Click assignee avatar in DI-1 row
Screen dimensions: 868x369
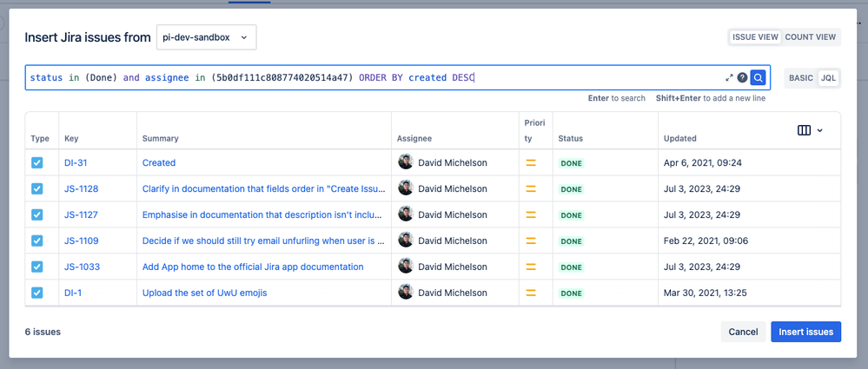click(x=406, y=292)
